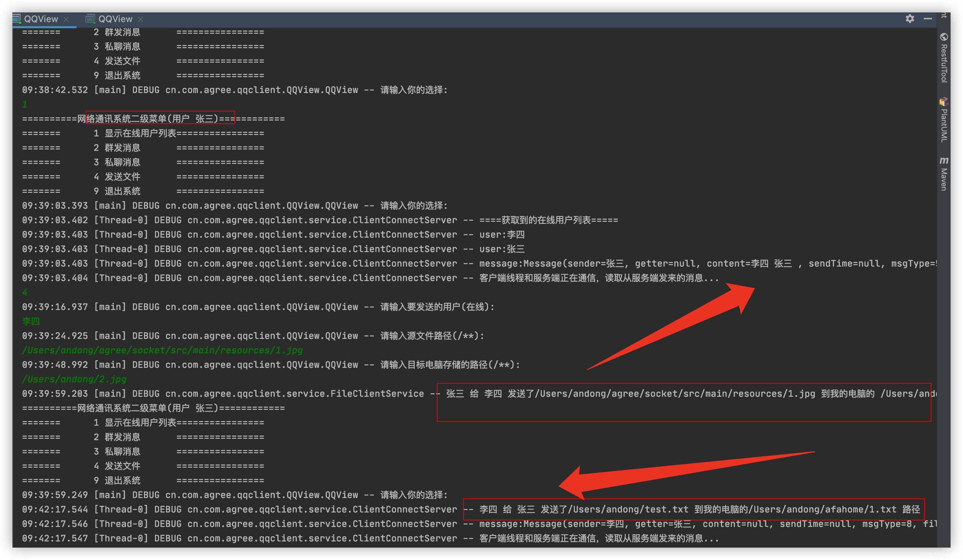
Task: Click the 请输入目标电脑存储的路径 prompt line
Action: pyautogui.click(x=271, y=365)
